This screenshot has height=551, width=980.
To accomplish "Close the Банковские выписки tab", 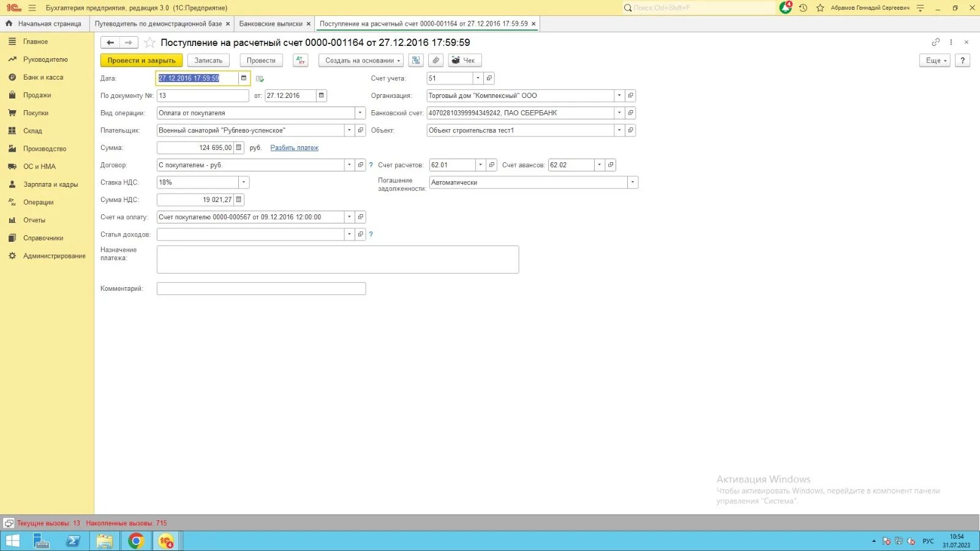I will (x=309, y=24).
